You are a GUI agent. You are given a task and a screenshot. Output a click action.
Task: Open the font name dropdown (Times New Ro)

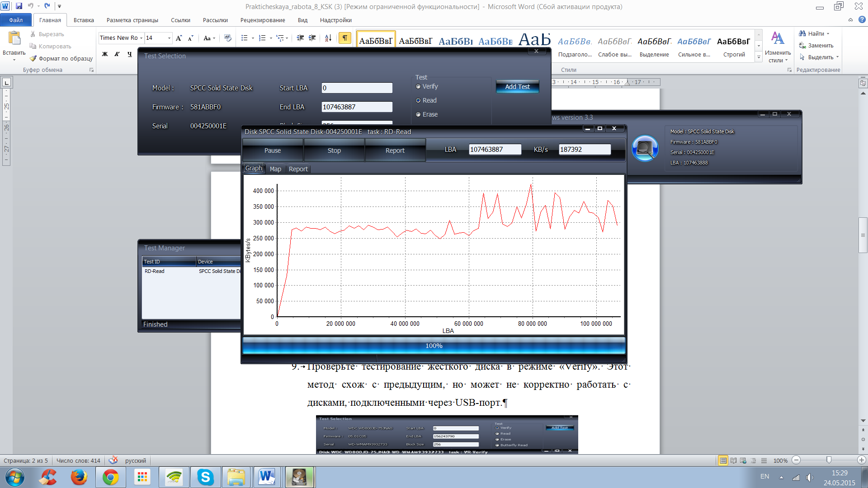141,38
